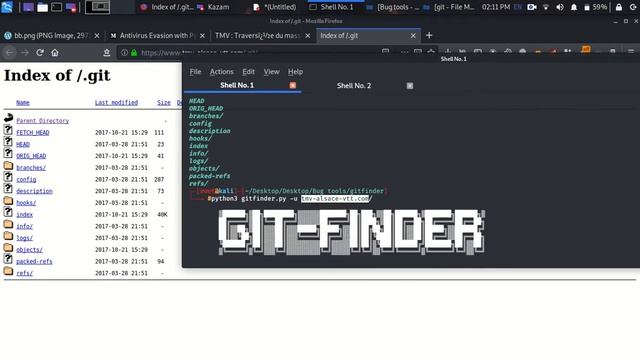Launch terminal emulator from top panel
This screenshot has height=360, width=640.
tap(56, 7)
